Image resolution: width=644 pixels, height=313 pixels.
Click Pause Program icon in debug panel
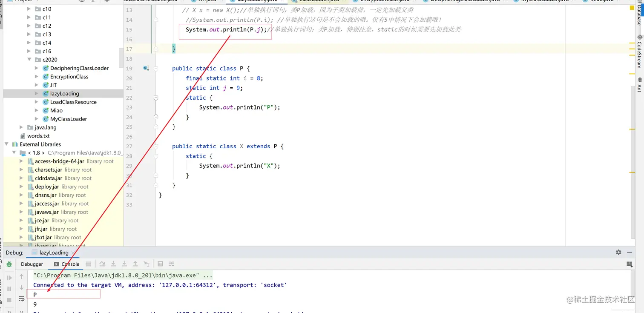(x=9, y=289)
